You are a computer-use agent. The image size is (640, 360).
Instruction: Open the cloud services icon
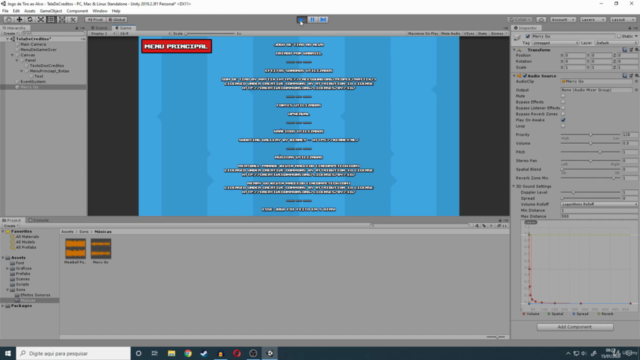[x=541, y=20]
